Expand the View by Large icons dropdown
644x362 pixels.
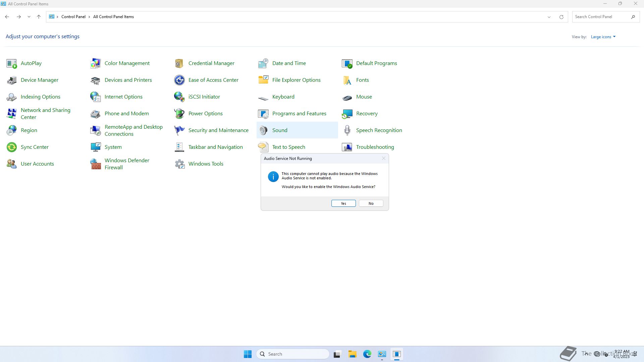point(603,37)
